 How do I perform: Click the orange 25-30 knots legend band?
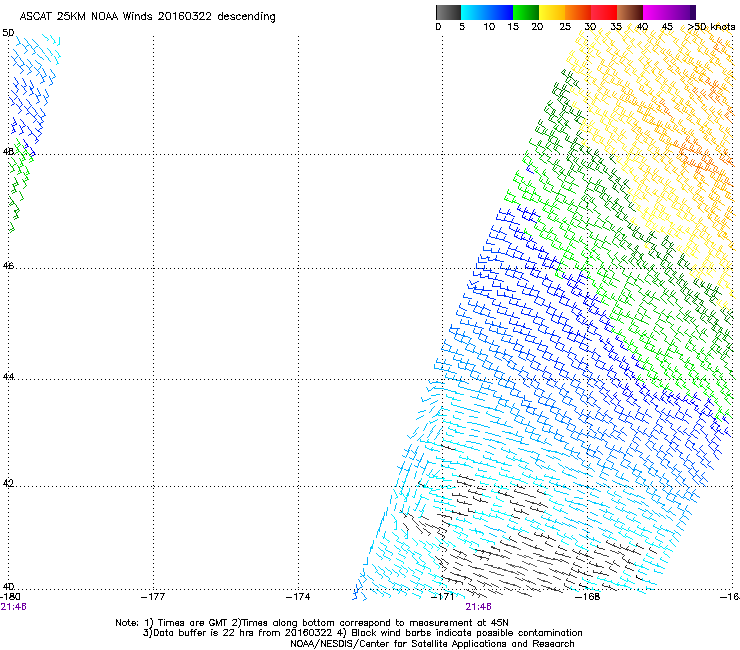click(x=578, y=12)
